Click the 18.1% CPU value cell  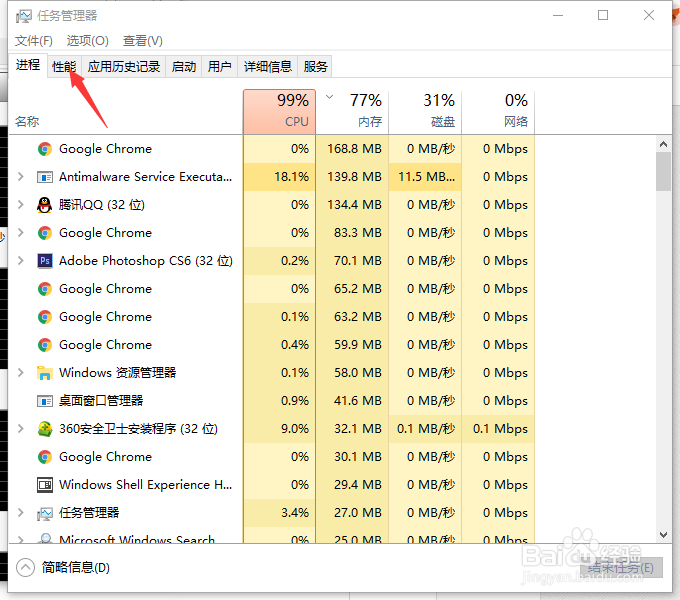coord(280,177)
